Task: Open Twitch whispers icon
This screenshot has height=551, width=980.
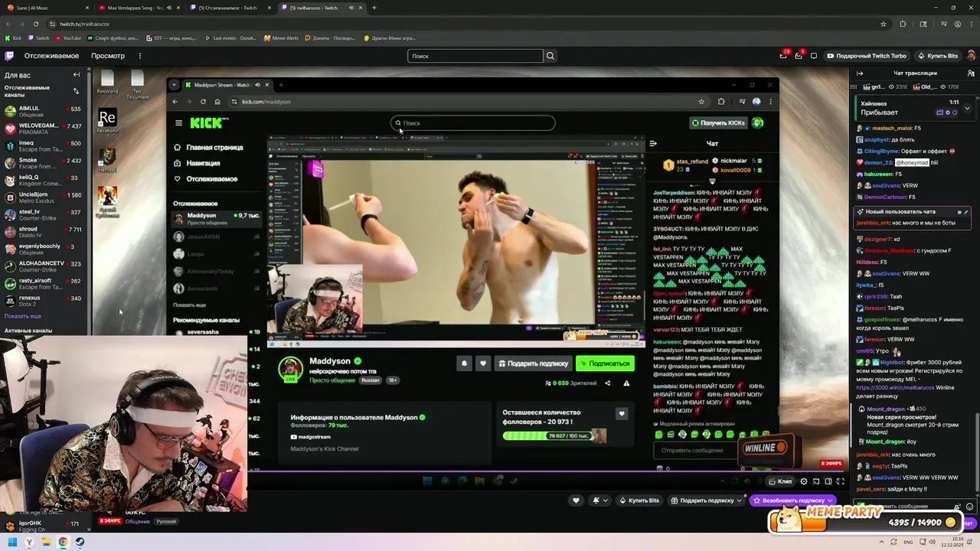Action: tap(814, 56)
